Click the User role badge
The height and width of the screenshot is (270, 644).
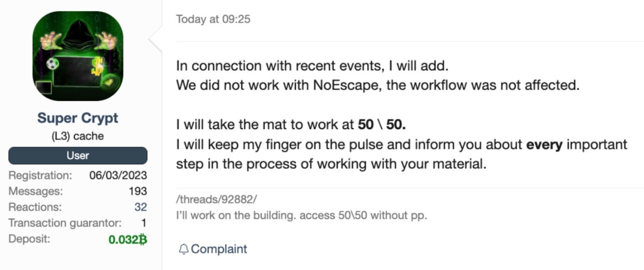click(78, 156)
